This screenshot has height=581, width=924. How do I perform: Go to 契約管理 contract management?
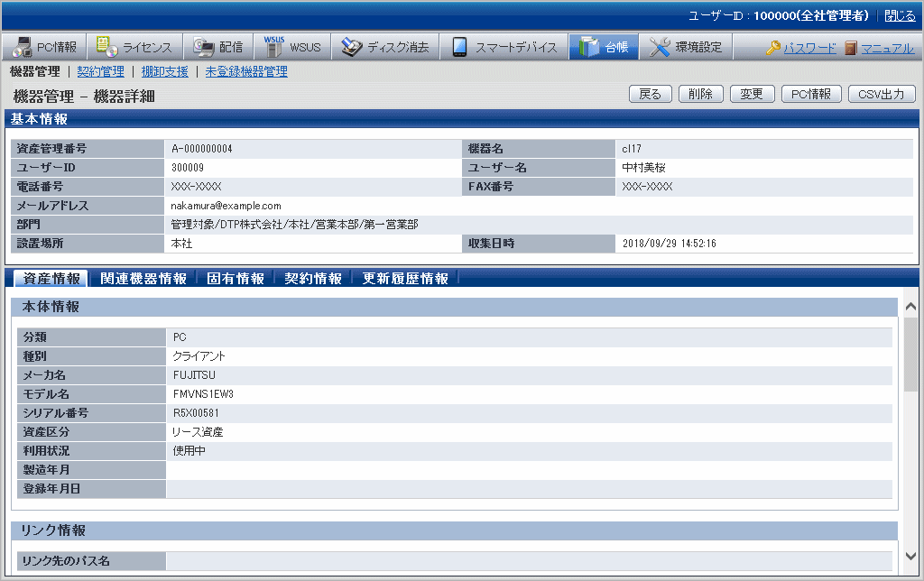pyautogui.click(x=100, y=71)
